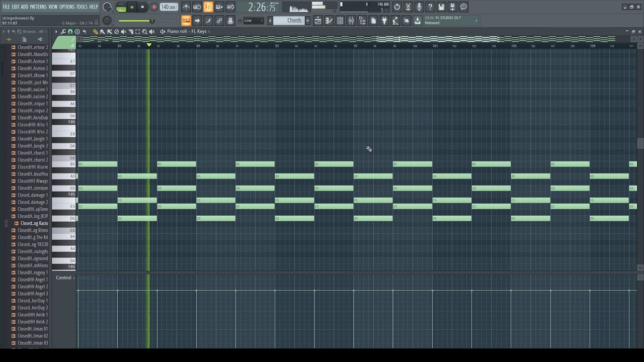This screenshot has height=362, width=644.
Task: Open the PATTERNS menu
Action: click(38, 7)
